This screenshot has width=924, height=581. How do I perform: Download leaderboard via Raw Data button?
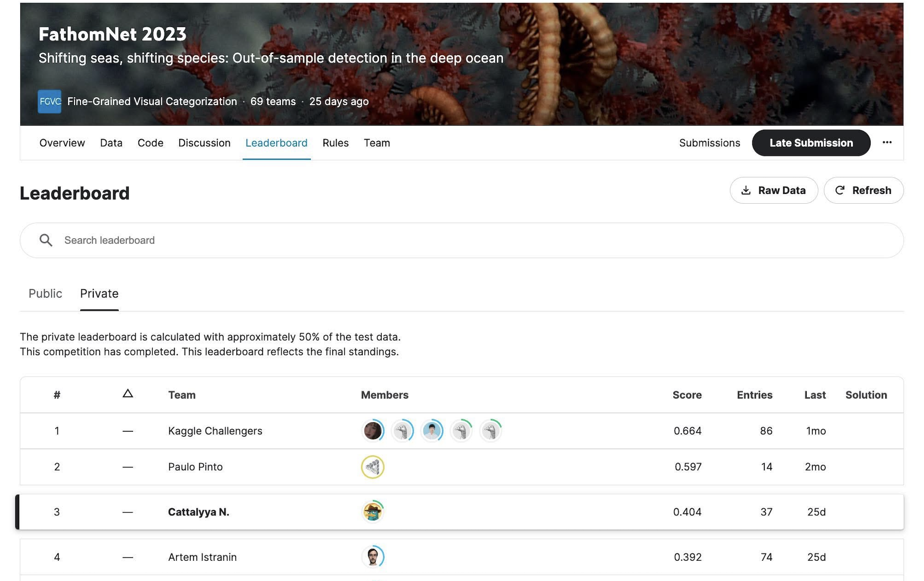tap(774, 190)
